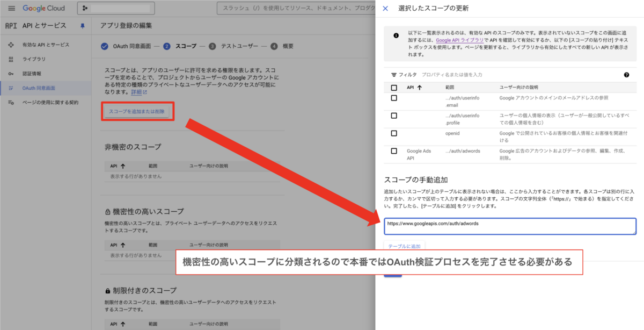Click the Google Ads API cell
The width and height of the screenshot is (644, 330).
pyautogui.click(x=419, y=155)
